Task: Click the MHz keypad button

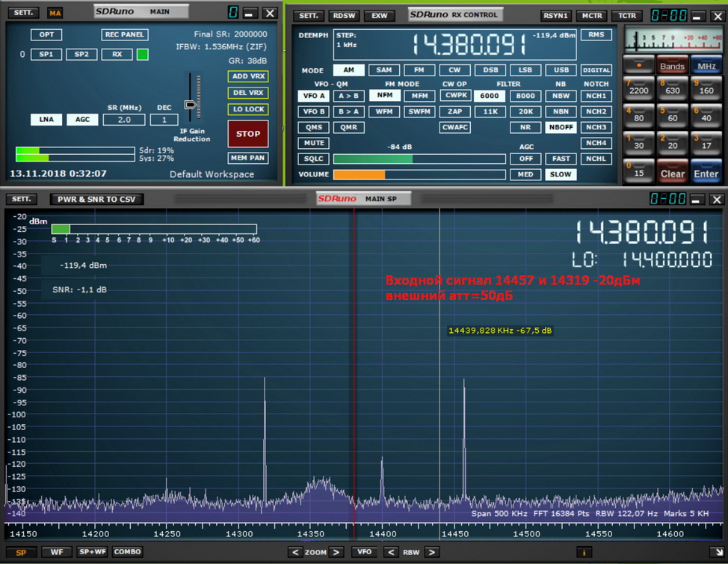Action: click(x=706, y=66)
